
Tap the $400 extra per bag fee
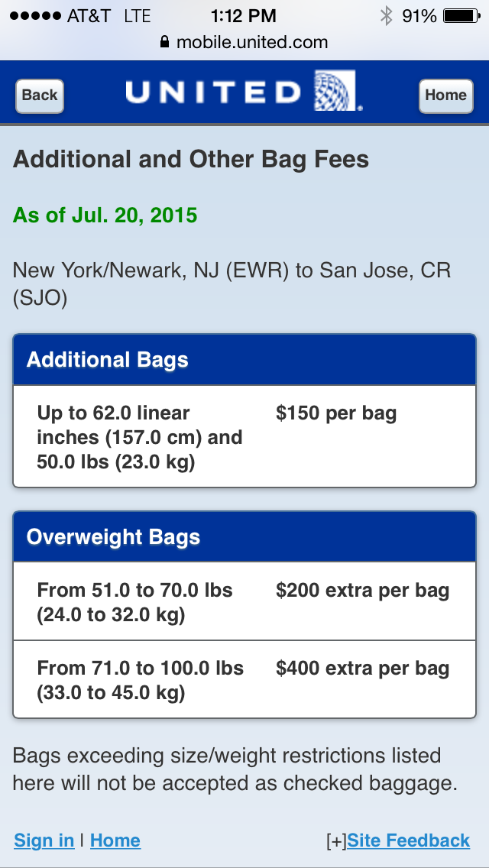(362, 669)
